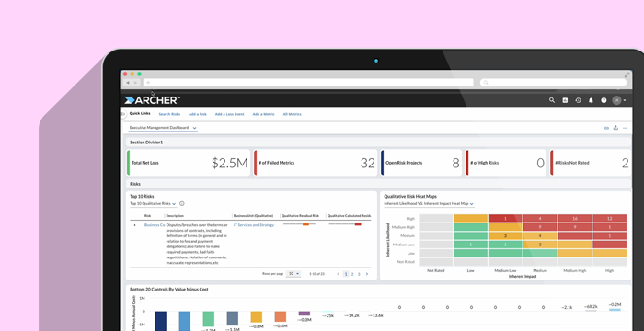
Task: Click the # of Failed Metrics card
Action: click(315, 163)
